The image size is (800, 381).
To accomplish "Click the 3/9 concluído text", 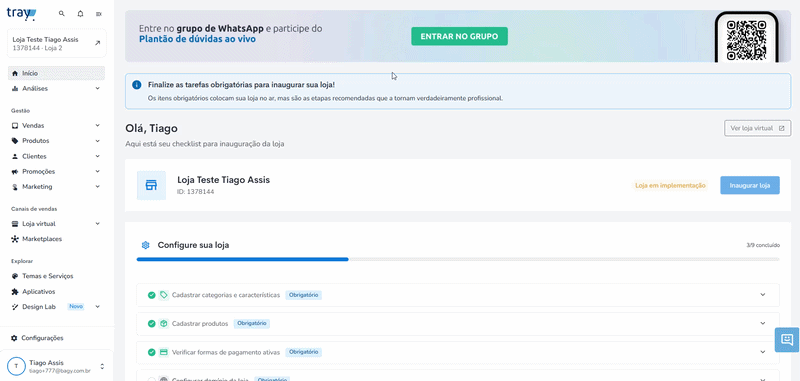I will (763, 245).
